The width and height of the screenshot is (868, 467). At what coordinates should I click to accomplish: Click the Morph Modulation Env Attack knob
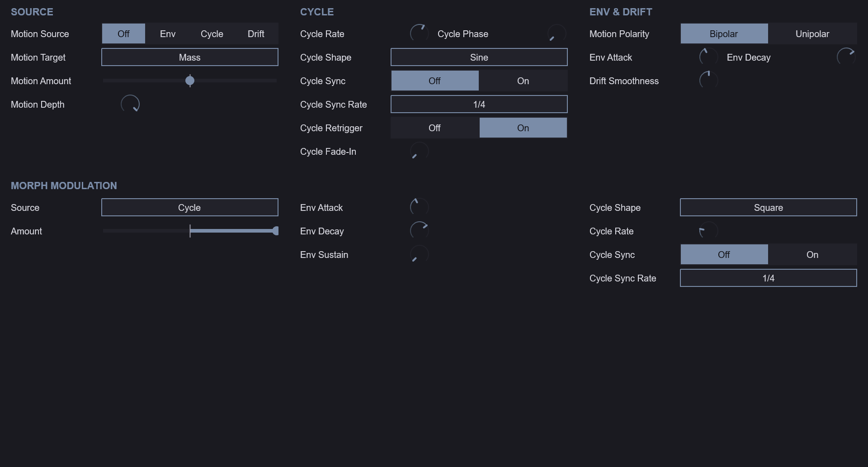419,207
